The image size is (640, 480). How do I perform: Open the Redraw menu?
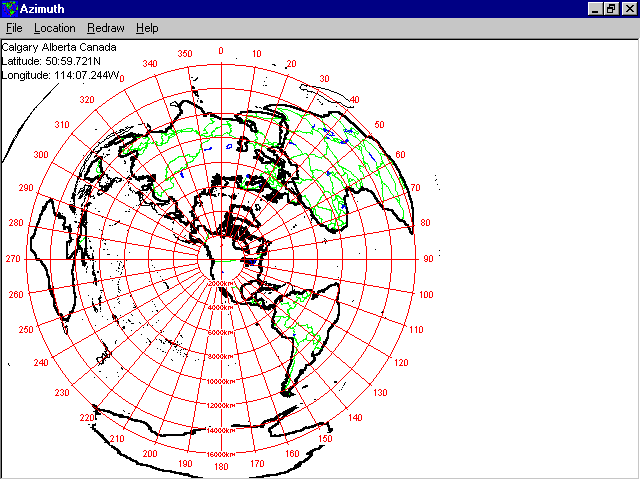(x=105, y=28)
